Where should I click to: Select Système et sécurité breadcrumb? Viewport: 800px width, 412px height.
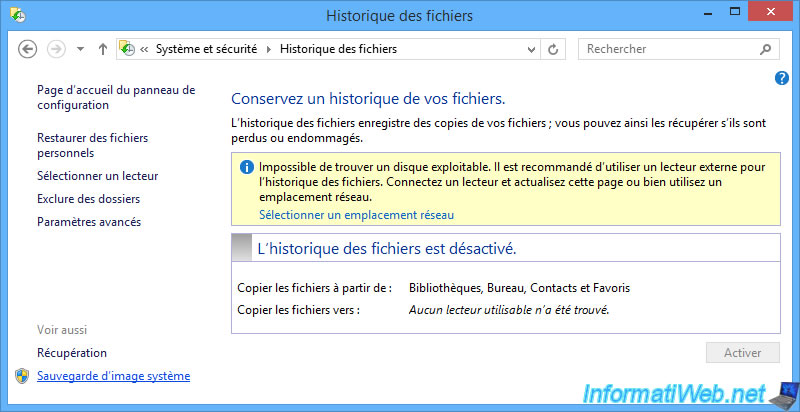pyautogui.click(x=206, y=49)
